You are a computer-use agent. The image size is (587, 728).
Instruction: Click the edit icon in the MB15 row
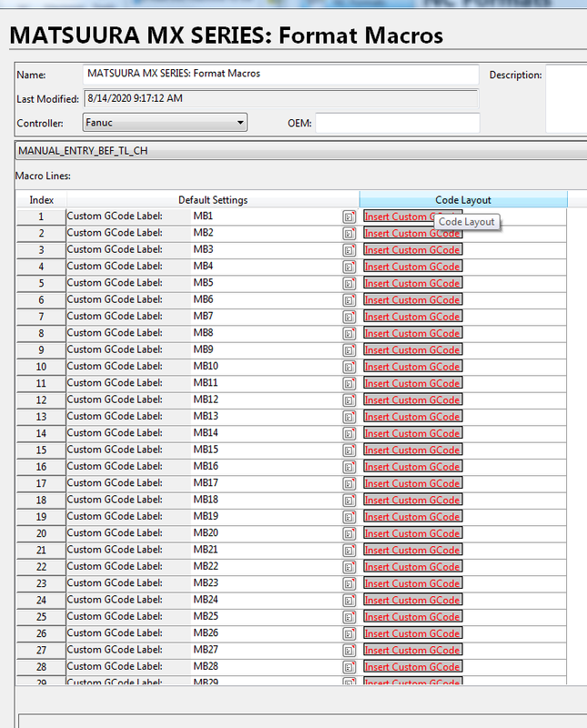349,450
